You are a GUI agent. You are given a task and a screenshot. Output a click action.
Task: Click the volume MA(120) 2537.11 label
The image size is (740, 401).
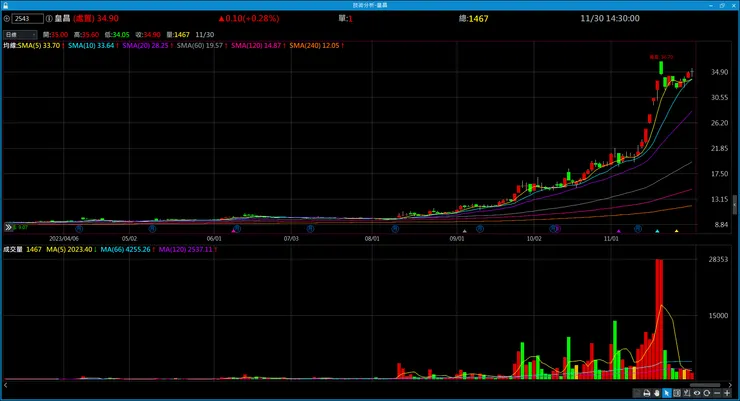point(185,250)
